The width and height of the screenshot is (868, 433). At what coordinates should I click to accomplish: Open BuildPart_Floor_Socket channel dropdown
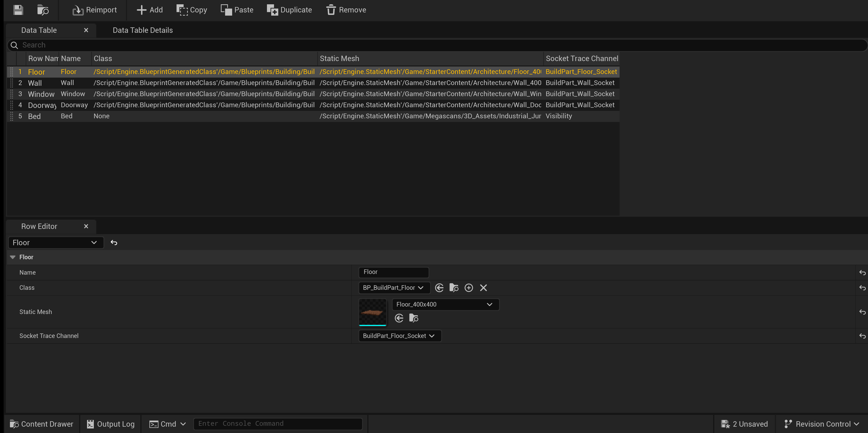tap(399, 336)
